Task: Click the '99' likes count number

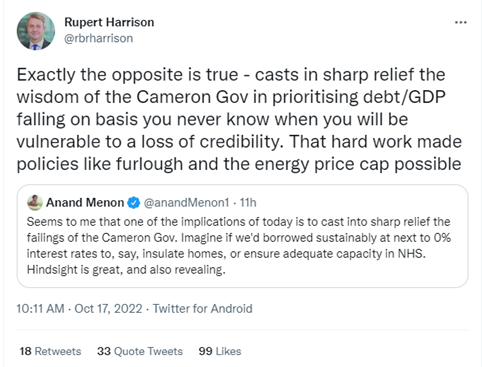Action: (205, 351)
